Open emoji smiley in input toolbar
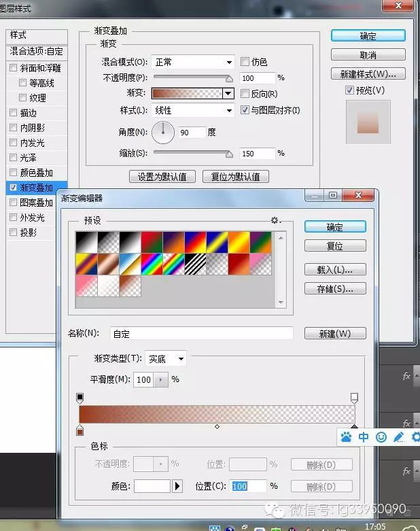This screenshot has width=420, height=531. [381, 437]
